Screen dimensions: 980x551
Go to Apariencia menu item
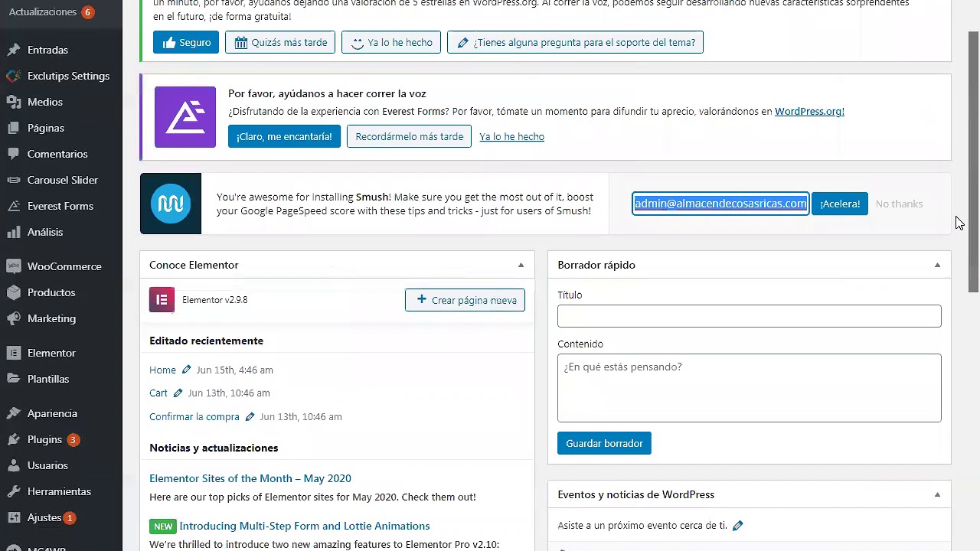coord(52,413)
